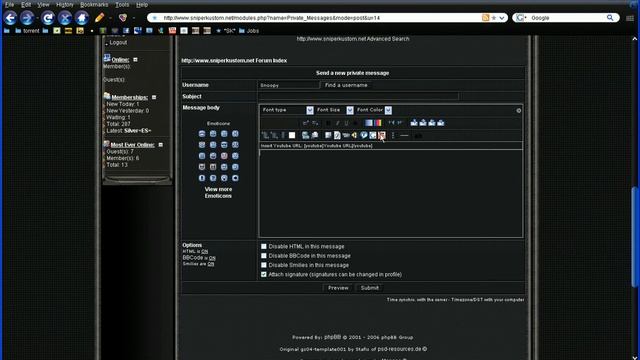
Task: Submit the private message
Action: 369,288
